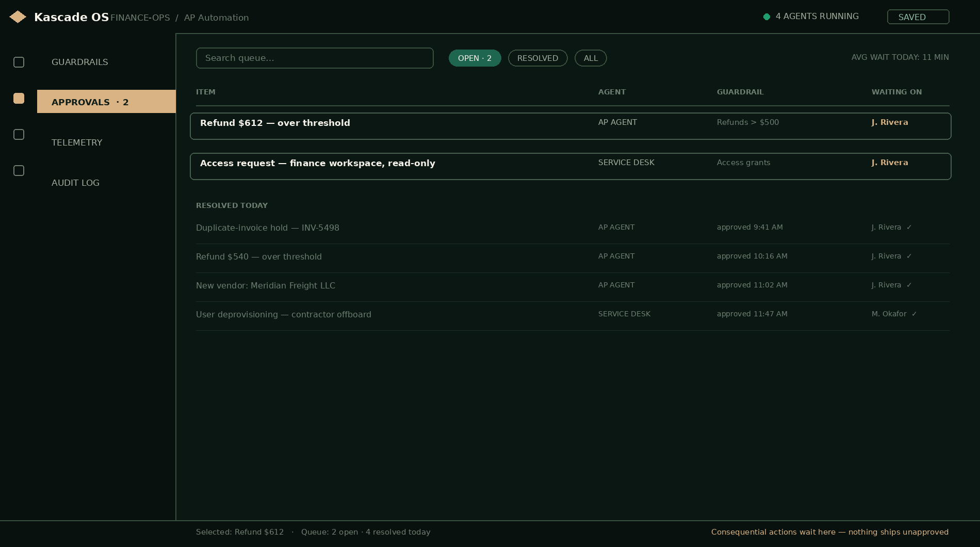This screenshot has width=980, height=547.
Task: Select Access request finance workspace row
Action: [570, 166]
